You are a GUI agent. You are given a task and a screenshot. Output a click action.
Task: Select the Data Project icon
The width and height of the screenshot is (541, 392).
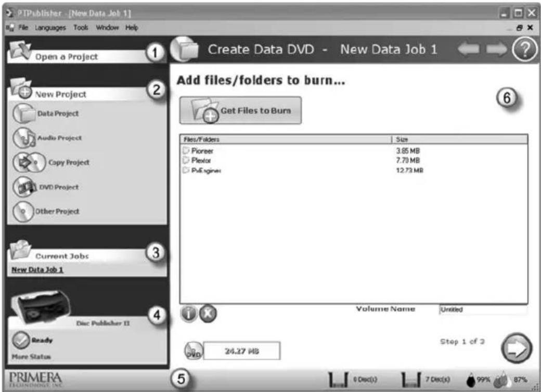click(x=23, y=113)
